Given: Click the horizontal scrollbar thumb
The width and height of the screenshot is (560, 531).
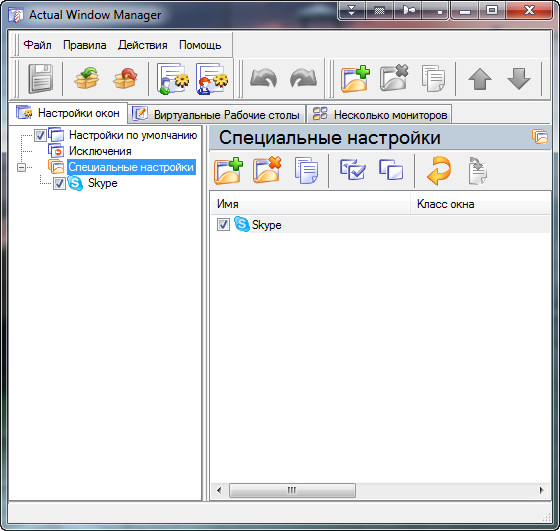Looking at the screenshot, I should [292, 490].
